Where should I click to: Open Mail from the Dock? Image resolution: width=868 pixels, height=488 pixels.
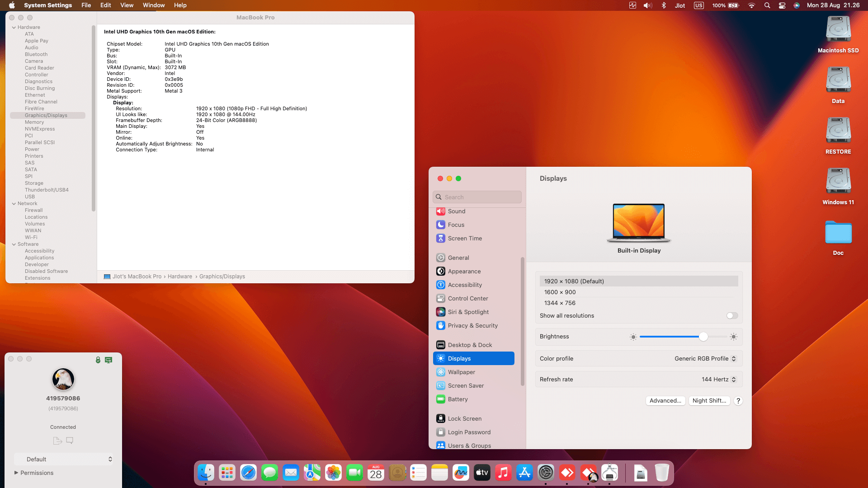pos(291,473)
